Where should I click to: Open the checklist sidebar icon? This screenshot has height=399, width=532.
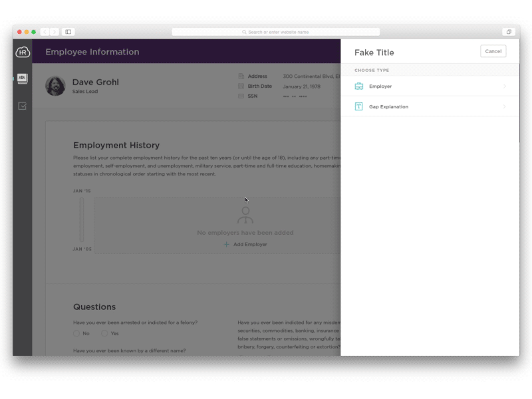point(23,106)
